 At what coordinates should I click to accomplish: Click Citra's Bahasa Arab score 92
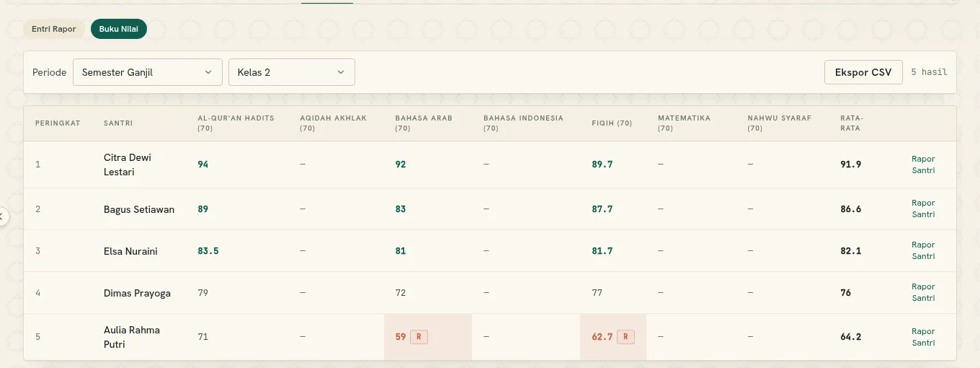click(401, 165)
